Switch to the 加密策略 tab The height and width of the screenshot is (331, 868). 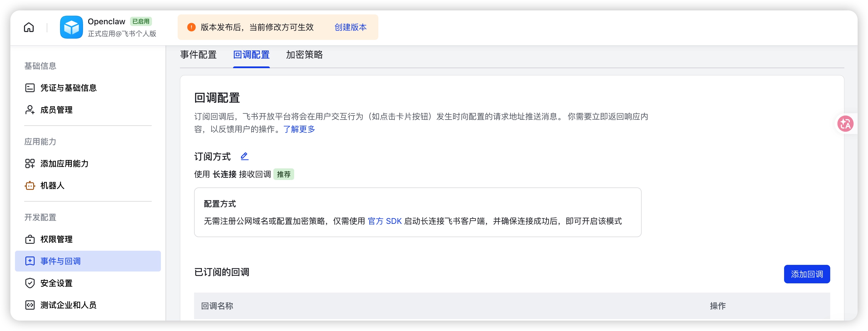point(304,55)
